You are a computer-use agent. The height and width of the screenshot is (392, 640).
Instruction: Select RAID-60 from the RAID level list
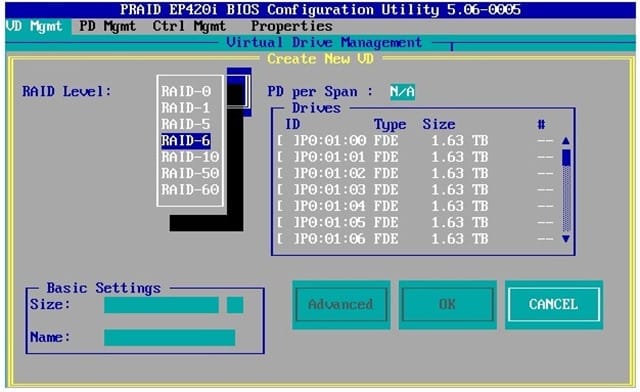coord(190,189)
